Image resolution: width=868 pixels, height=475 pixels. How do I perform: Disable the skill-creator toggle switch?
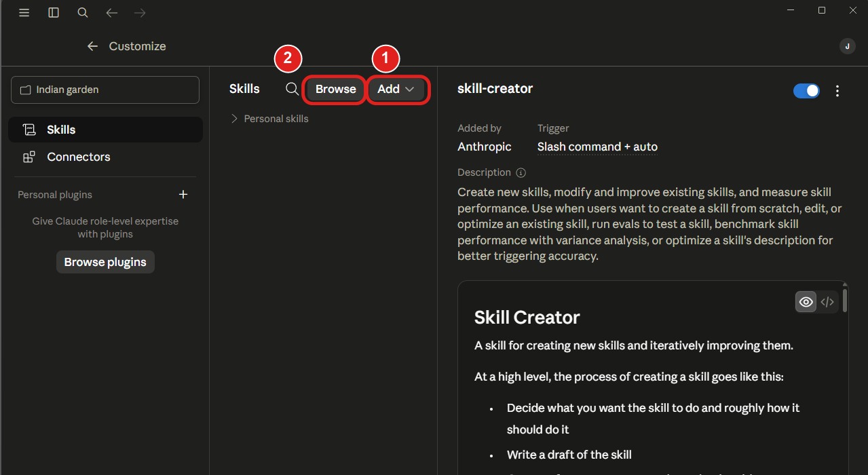[806, 91]
